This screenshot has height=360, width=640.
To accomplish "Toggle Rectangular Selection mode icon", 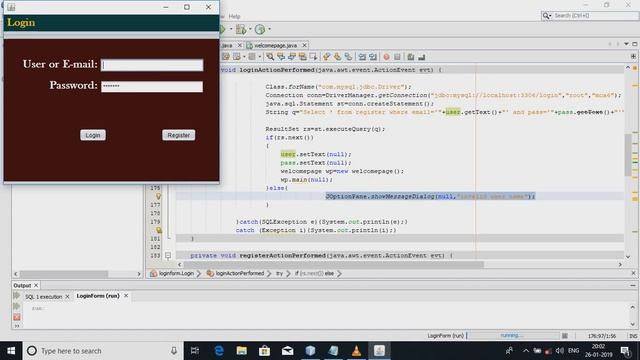I will pyautogui.click(x=313, y=57).
